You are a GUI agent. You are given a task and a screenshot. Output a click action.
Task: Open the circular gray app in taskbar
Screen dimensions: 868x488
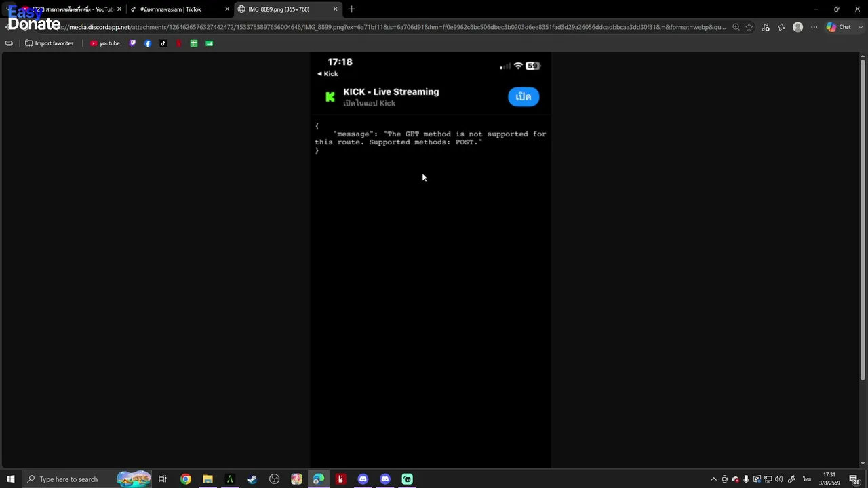[x=274, y=479]
